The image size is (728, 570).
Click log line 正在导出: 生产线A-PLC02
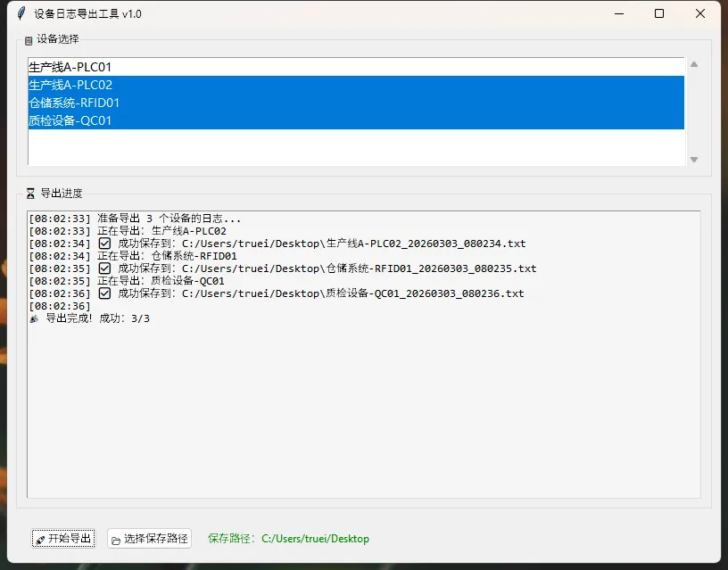[x=128, y=231]
